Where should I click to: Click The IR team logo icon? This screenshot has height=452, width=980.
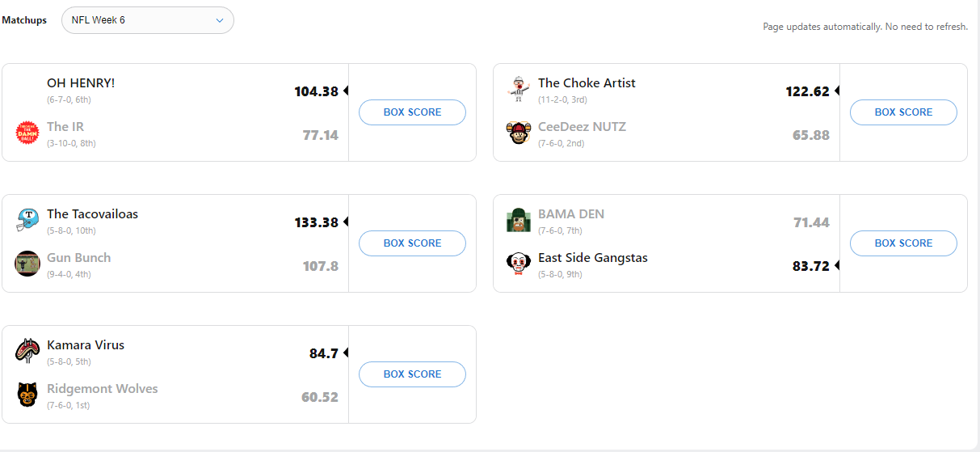[x=27, y=133]
